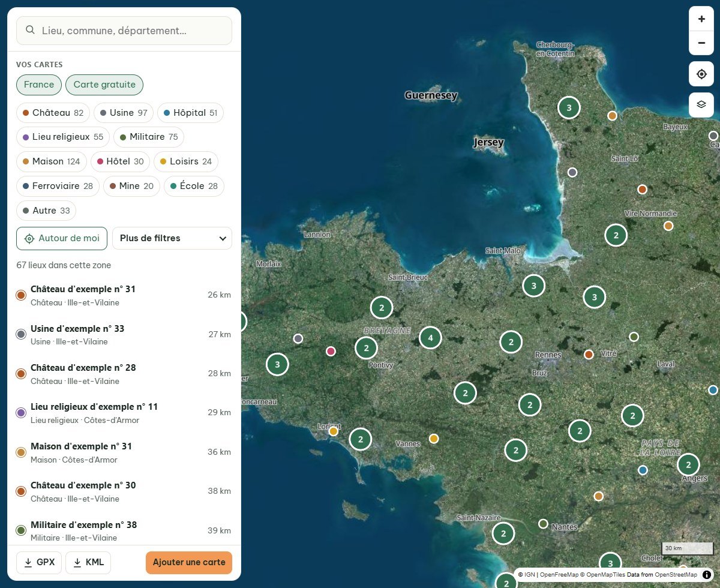Click the search magnifier icon
This screenshot has height=588, width=720.
pyautogui.click(x=29, y=30)
